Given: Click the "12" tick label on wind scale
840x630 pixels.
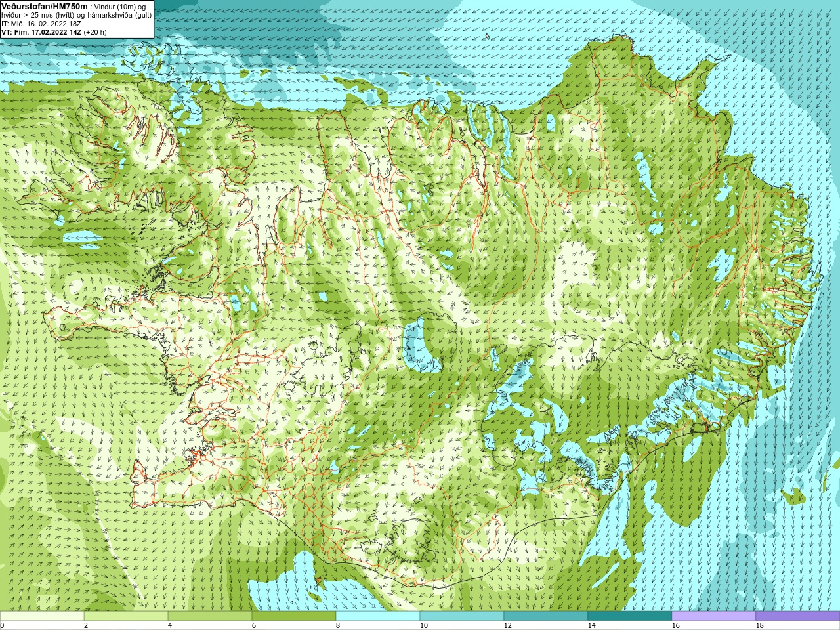Looking at the screenshot, I should [508, 625].
